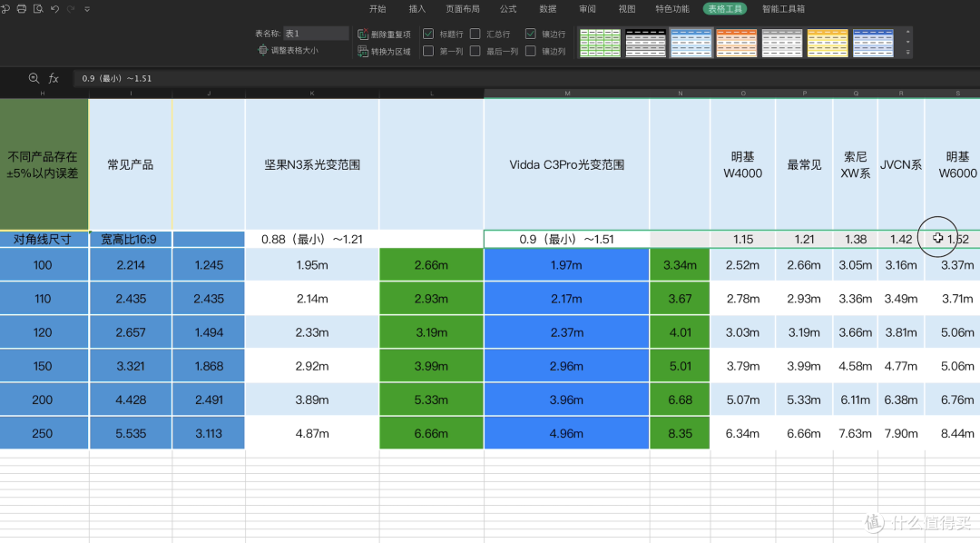Screen dimensions: 980x543
Task: Open the 数据 Data tab
Action: [x=548, y=9]
